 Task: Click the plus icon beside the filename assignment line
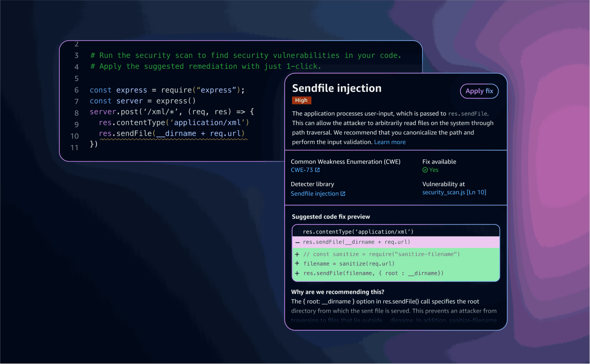[x=297, y=264]
